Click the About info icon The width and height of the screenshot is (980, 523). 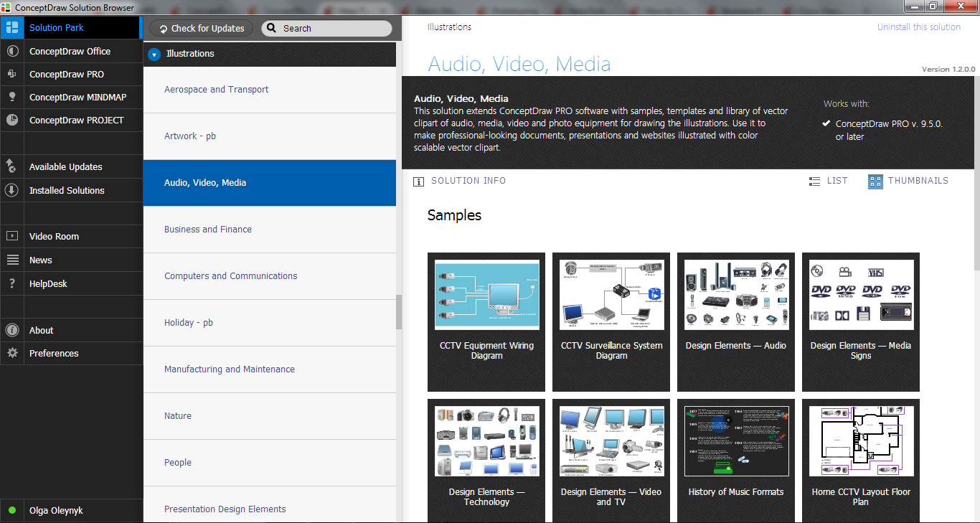(x=11, y=331)
